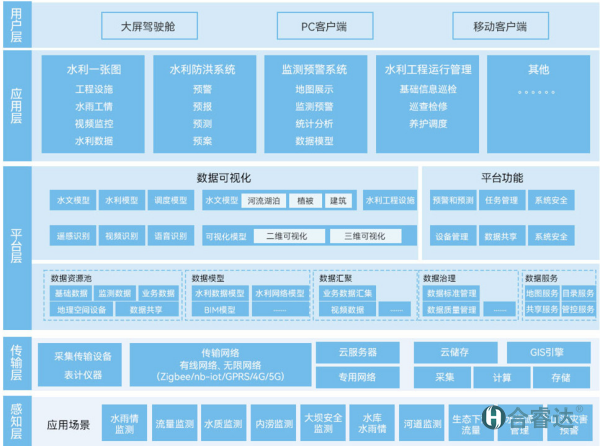The width and height of the screenshot is (600, 446).
Task: Click the 视频监控 item
Action: tap(94, 123)
